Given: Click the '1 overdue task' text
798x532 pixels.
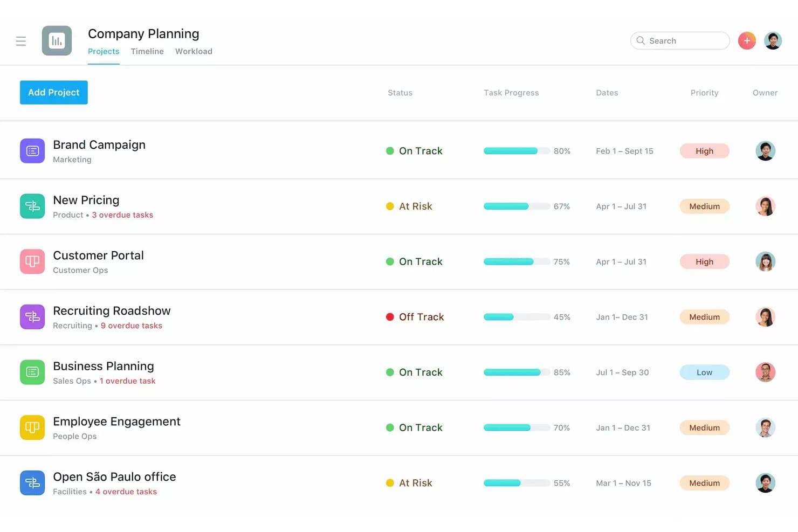Looking at the screenshot, I should (127, 381).
